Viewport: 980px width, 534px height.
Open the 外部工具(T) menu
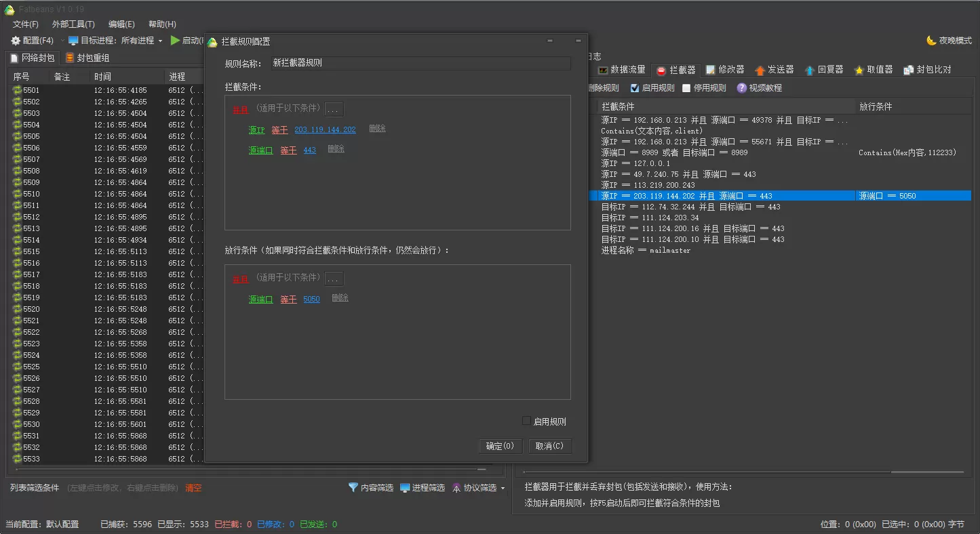click(73, 24)
